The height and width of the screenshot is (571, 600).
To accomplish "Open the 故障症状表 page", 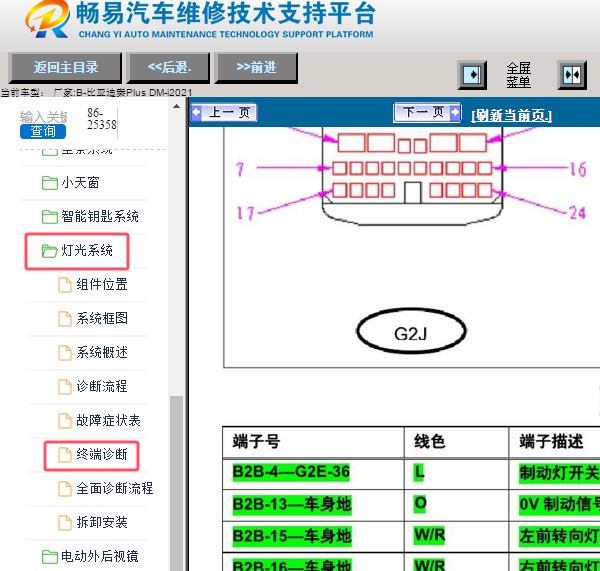I will [x=108, y=420].
